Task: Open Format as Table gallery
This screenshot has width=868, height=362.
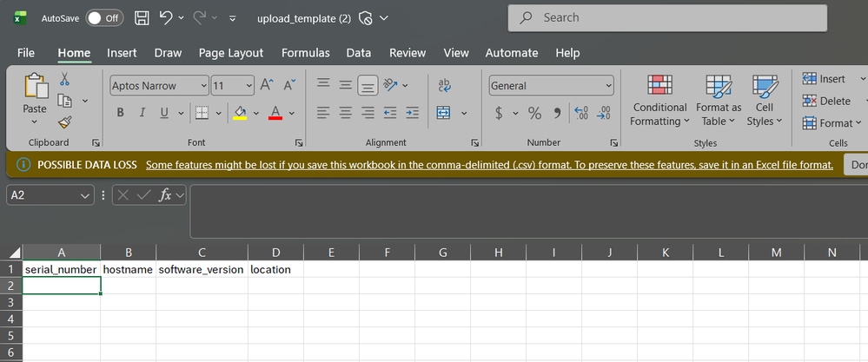Action: 719,100
